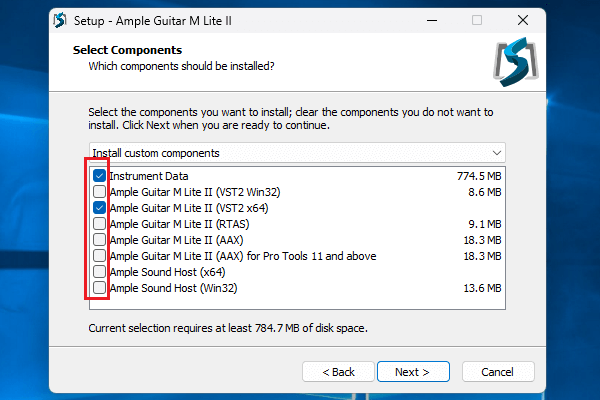Uncheck Ample Guitar M Lite II (VST2 x64)
The width and height of the screenshot is (600, 400).
pyautogui.click(x=99, y=208)
